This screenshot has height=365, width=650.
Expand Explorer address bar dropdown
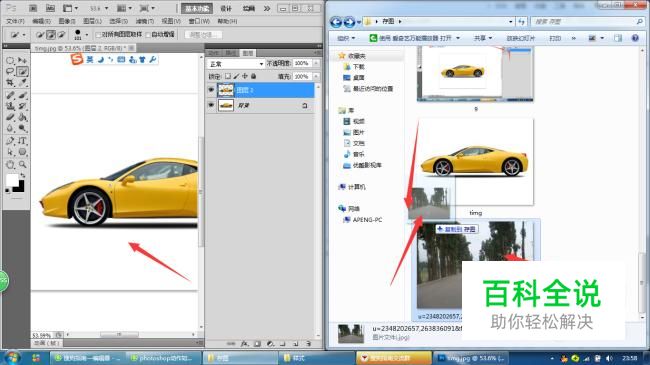click(x=511, y=22)
